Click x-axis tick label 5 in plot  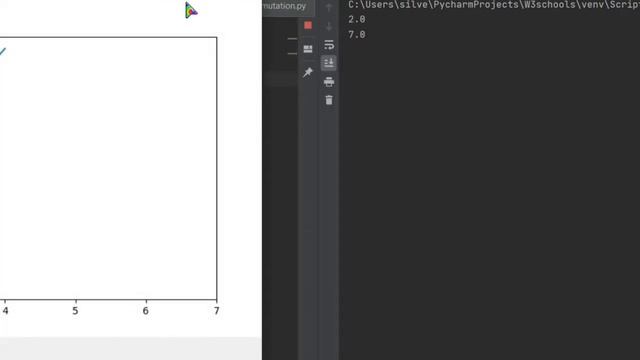pyautogui.click(x=76, y=311)
